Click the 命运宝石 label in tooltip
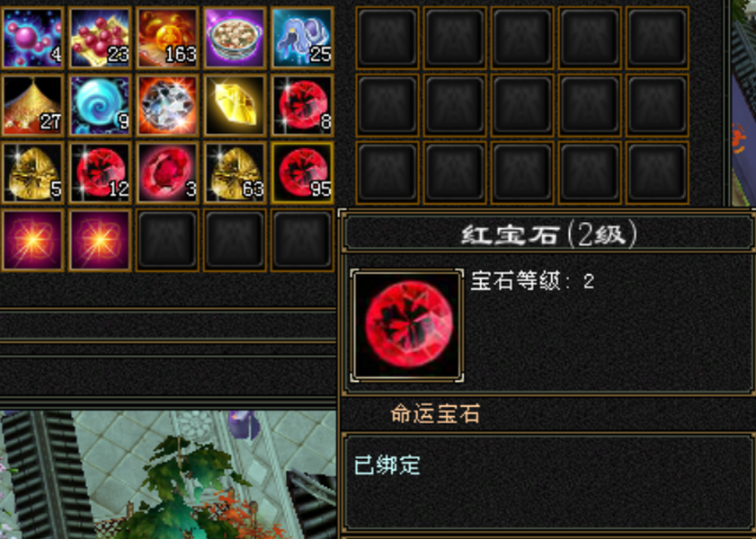The width and height of the screenshot is (756, 539). [435, 414]
